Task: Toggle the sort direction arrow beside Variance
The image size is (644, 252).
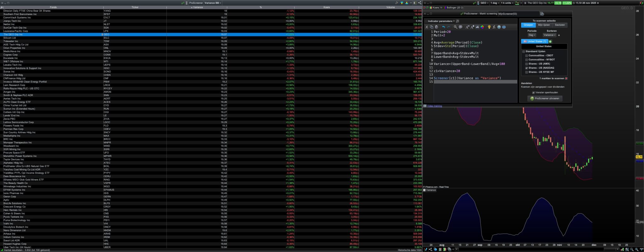Action: tap(559, 35)
